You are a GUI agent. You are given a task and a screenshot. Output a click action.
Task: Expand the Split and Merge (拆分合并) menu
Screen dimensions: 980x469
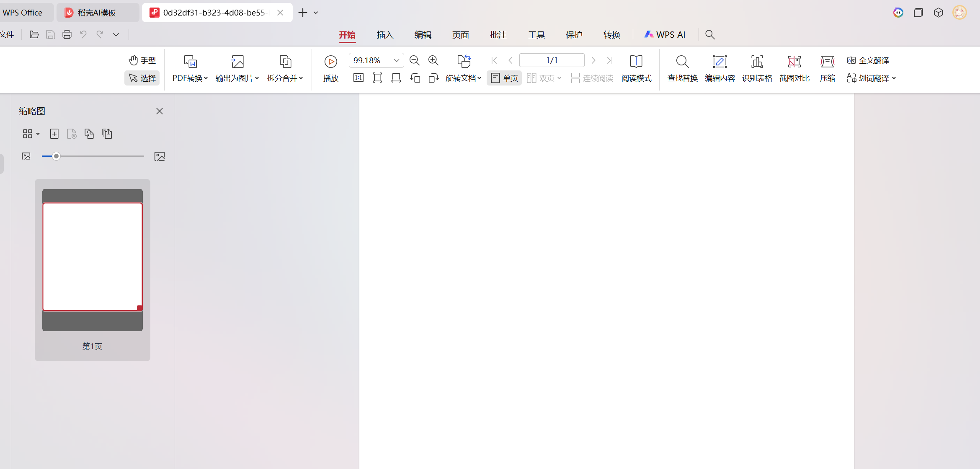[x=285, y=78]
